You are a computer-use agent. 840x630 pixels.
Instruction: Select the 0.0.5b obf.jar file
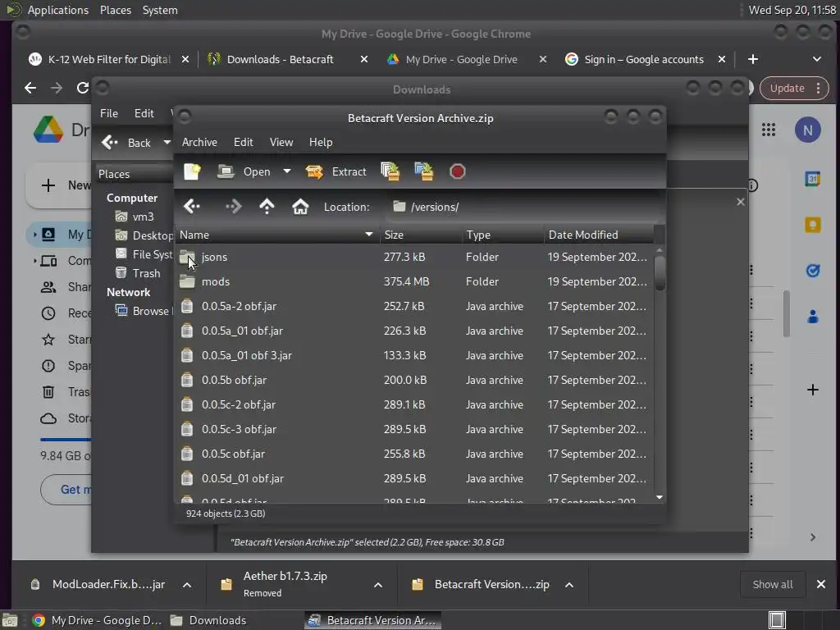(414, 381)
